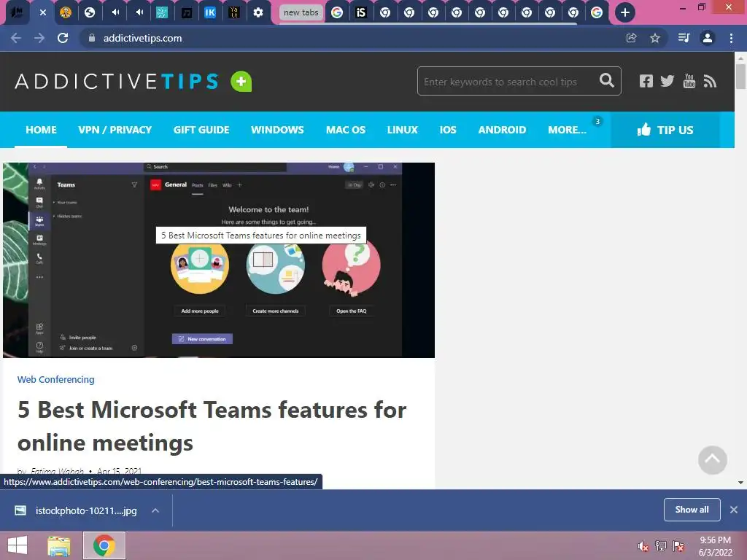Close the downloads bar

coord(734,510)
